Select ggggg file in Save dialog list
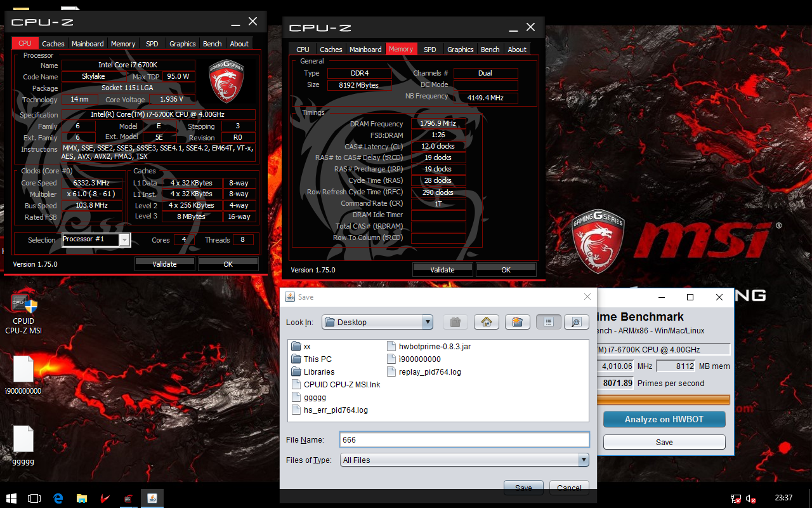Screen dimensions: 812x508 click(309, 398)
